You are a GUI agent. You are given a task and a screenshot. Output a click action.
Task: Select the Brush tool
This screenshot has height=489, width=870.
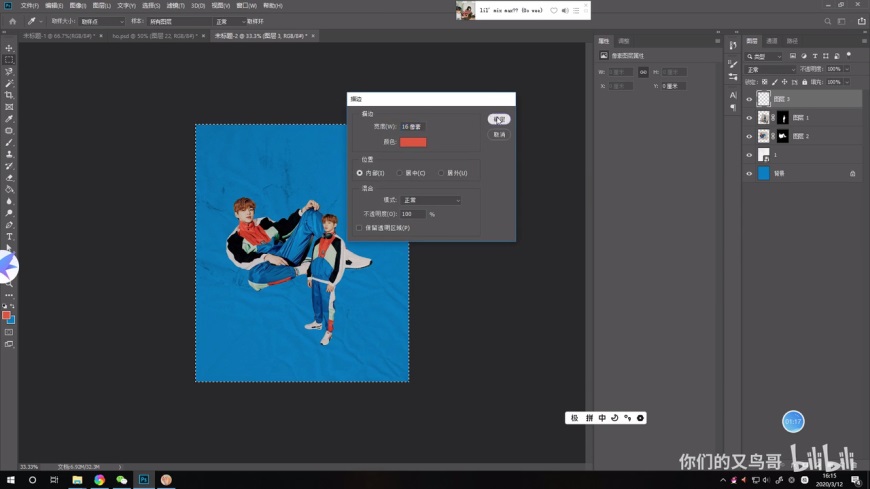9,143
